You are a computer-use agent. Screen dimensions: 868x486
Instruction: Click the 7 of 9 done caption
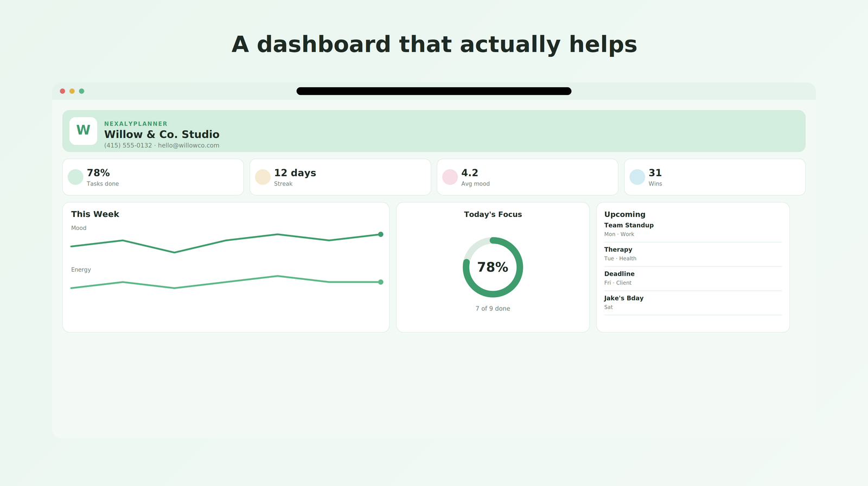[x=493, y=309]
